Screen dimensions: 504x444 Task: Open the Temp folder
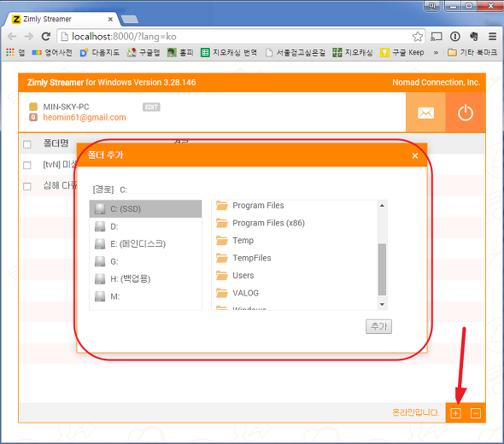point(235,240)
